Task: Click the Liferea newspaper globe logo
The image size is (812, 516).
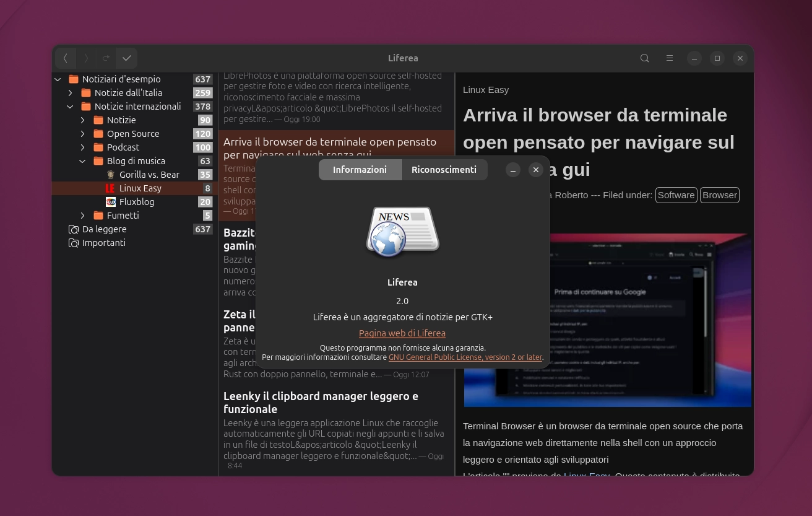Action: (x=402, y=231)
